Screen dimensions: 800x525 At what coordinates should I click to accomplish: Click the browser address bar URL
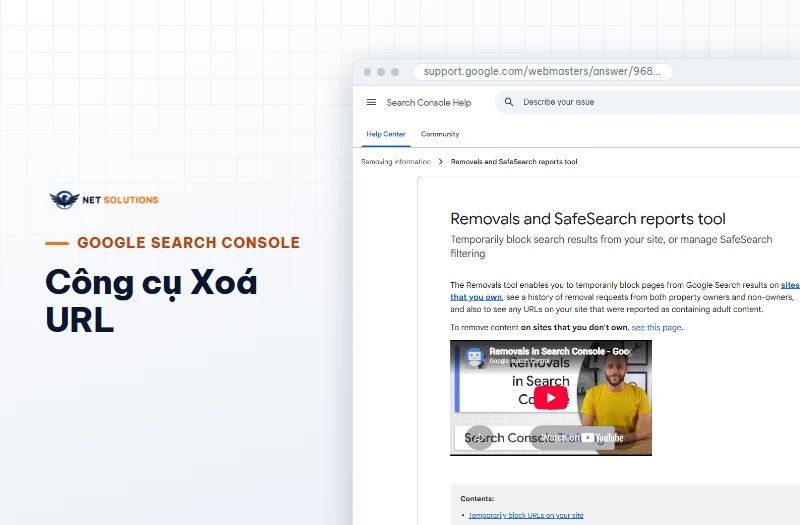click(542, 71)
